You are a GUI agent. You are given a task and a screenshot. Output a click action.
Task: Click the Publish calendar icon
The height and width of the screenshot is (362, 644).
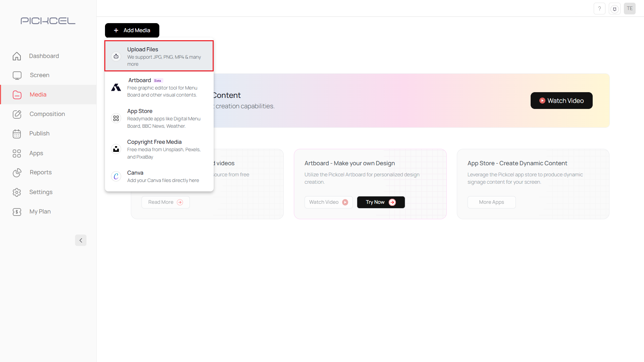(x=17, y=133)
